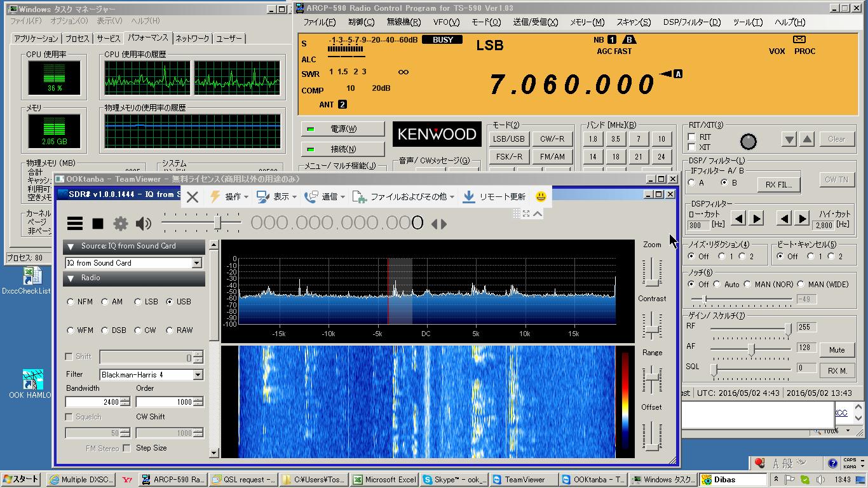Open TeamViewer 通信 menu
Viewport: 868px width, 488px height.
[x=325, y=197]
